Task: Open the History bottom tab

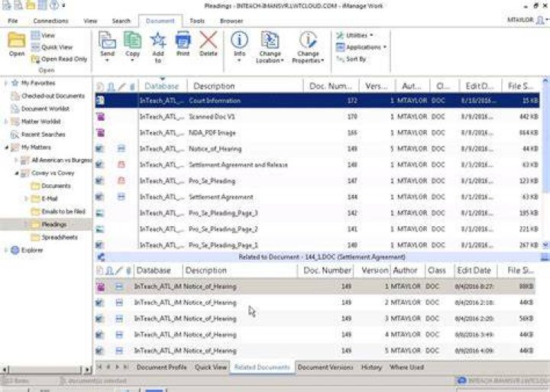Action: (371, 367)
